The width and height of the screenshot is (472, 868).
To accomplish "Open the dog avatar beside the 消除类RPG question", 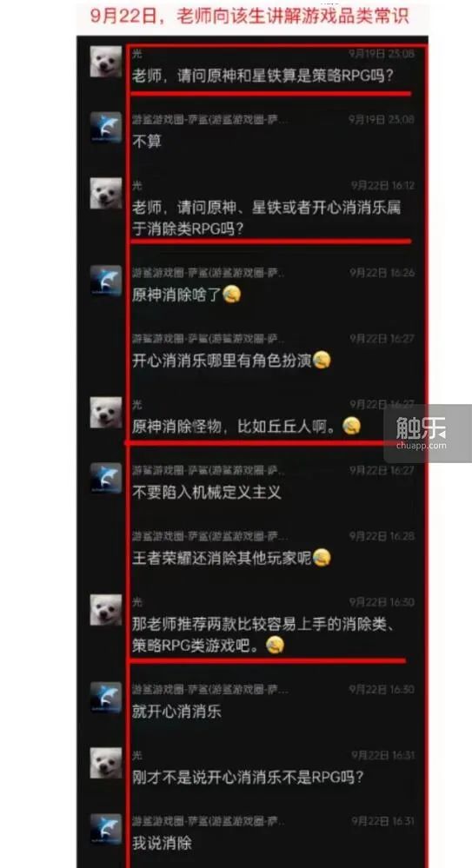I will coord(106,193).
